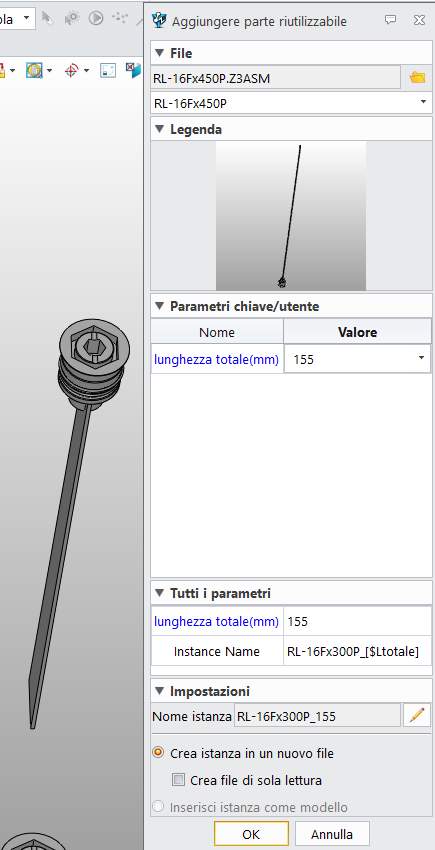Click the comment bubble icon in panel header
Image resolution: width=435 pixels, height=850 pixels.
[x=390, y=20]
